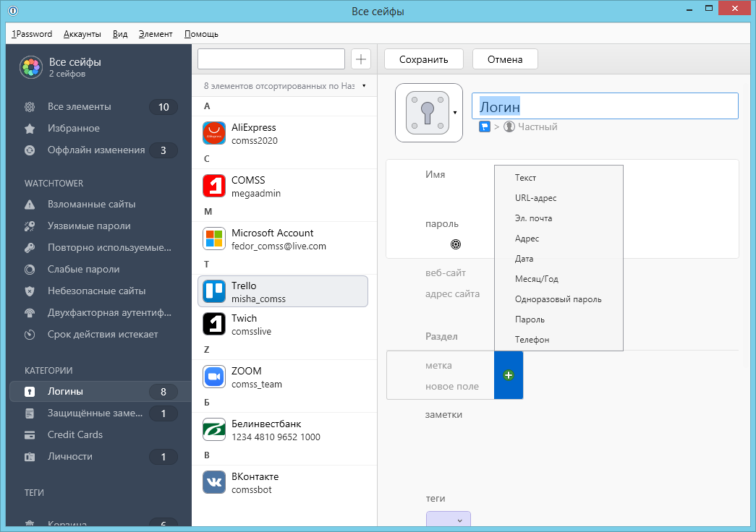Click the Взломанные сайты warning triangle icon
The height and width of the screenshot is (532, 756).
point(30,205)
